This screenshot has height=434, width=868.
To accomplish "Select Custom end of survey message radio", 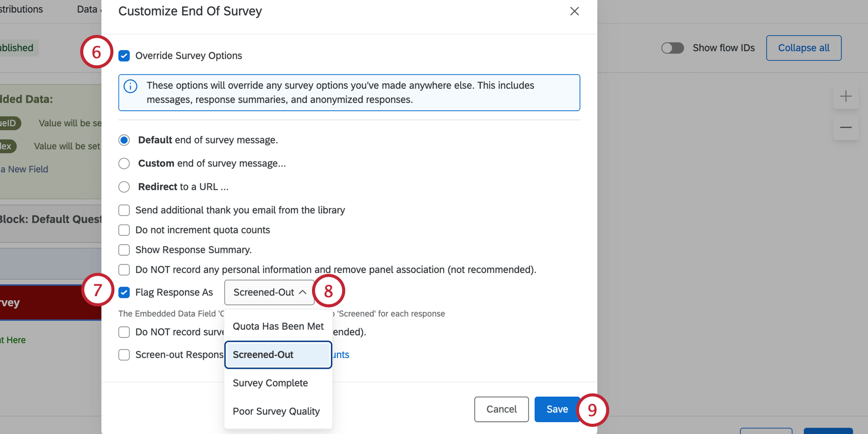I will point(124,163).
